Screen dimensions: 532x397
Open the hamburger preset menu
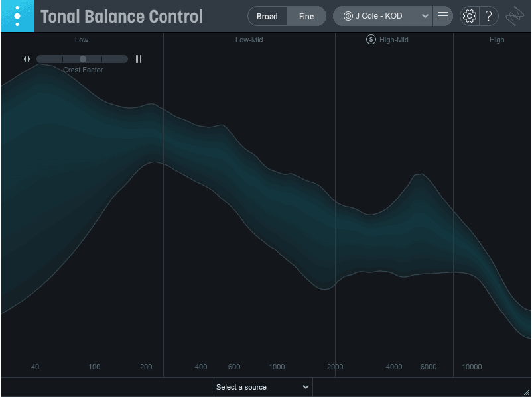[442, 16]
